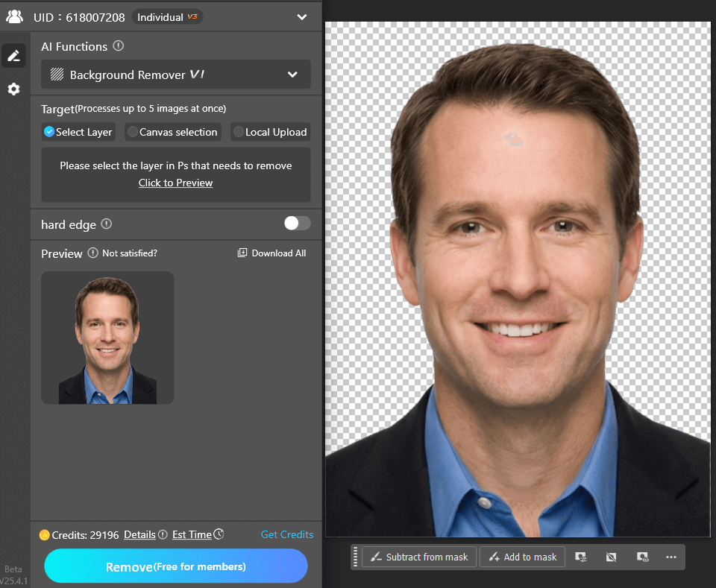Click the Not satisfied info icon

coord(93,253)
